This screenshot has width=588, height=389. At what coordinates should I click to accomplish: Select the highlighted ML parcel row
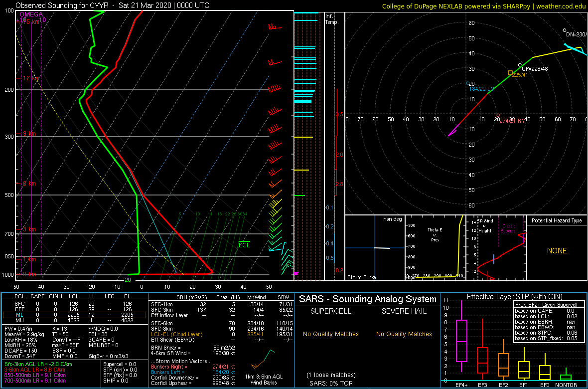coord(74,315)
